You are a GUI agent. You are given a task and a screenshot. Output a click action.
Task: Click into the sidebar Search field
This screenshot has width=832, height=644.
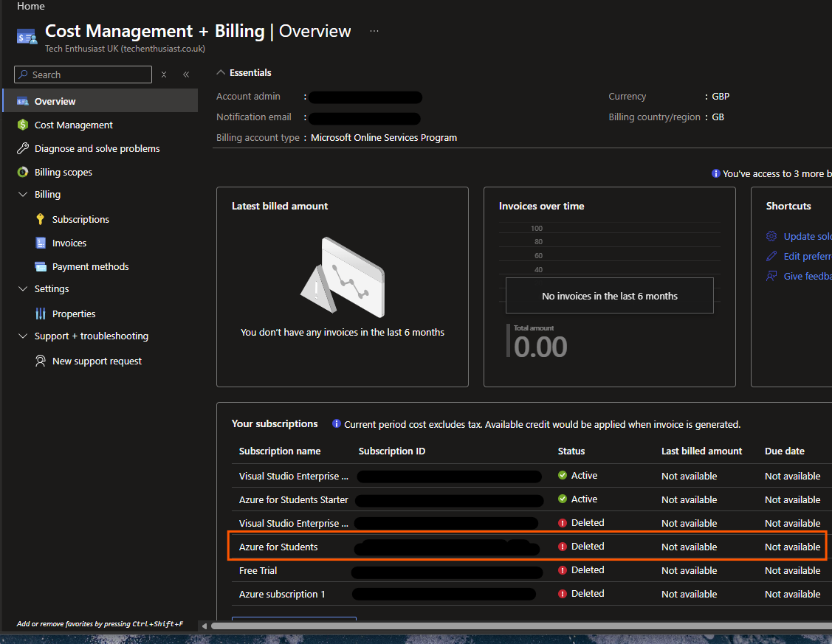tap(83, 75)
